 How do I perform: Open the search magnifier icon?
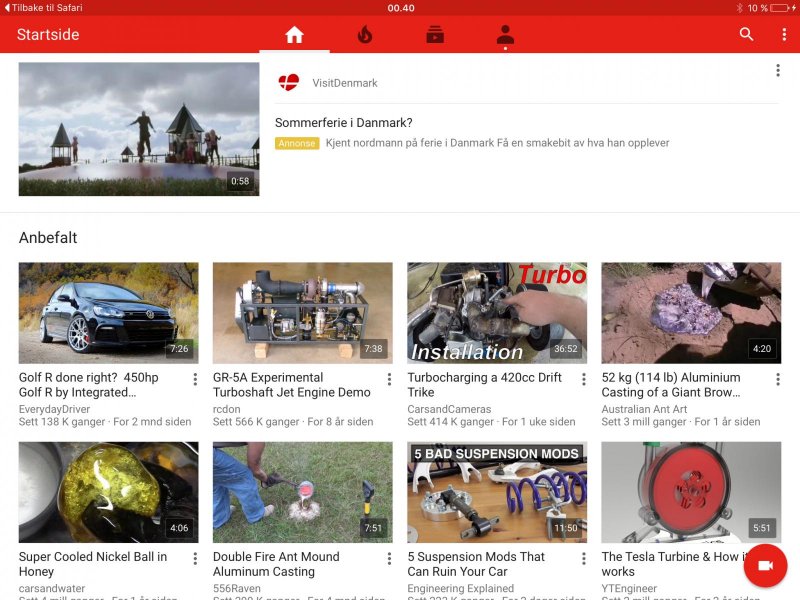point(746,34)
